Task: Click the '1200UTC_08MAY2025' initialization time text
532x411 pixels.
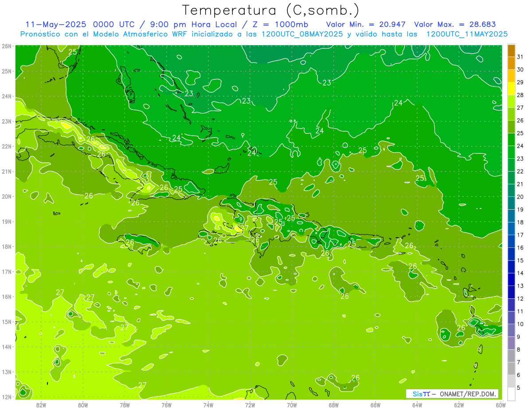Action: (x=302, y=34)
